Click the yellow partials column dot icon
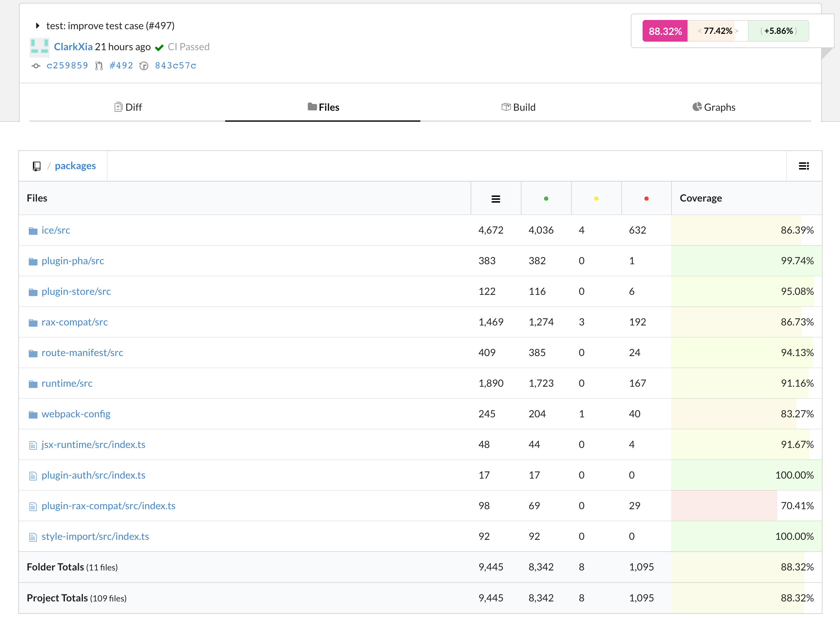This screenshot has width=840, height=626. [x=596, y=198]
